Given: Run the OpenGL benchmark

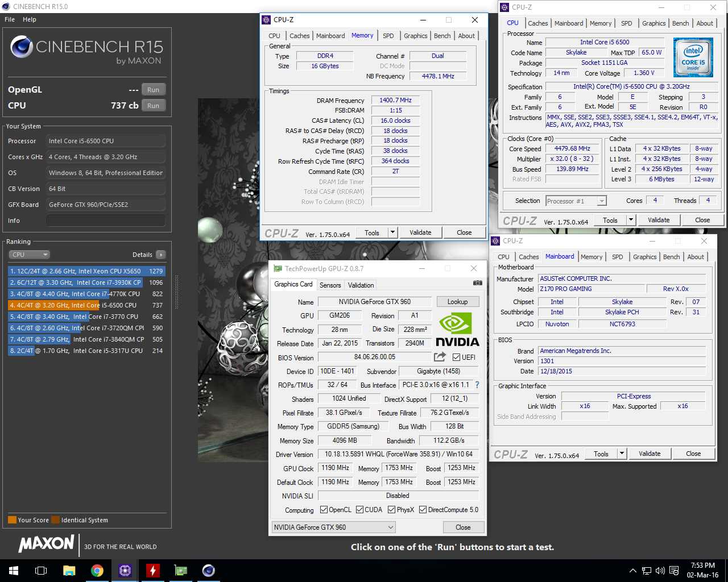Looking at the screenshot, I should (x=154, y=90).
